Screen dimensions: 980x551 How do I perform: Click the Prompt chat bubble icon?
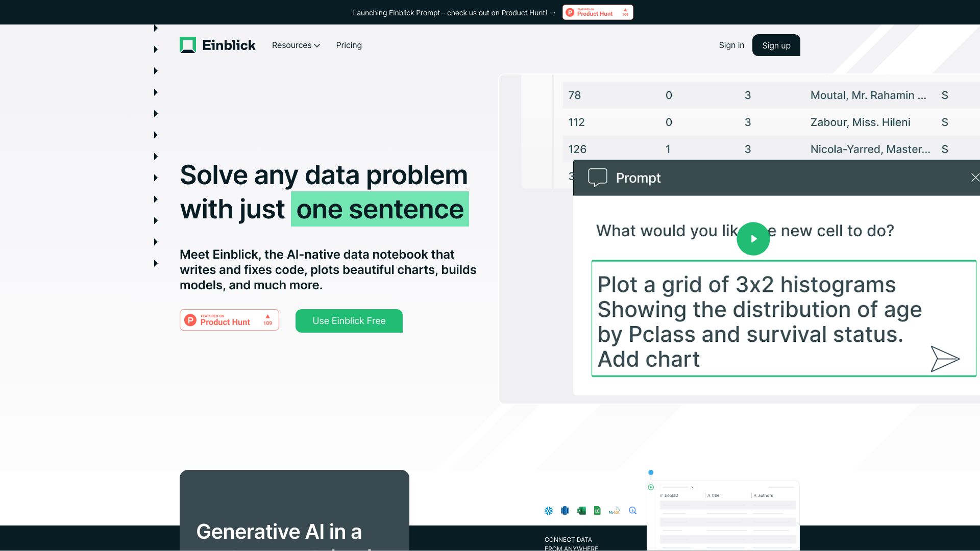[598, 177]
